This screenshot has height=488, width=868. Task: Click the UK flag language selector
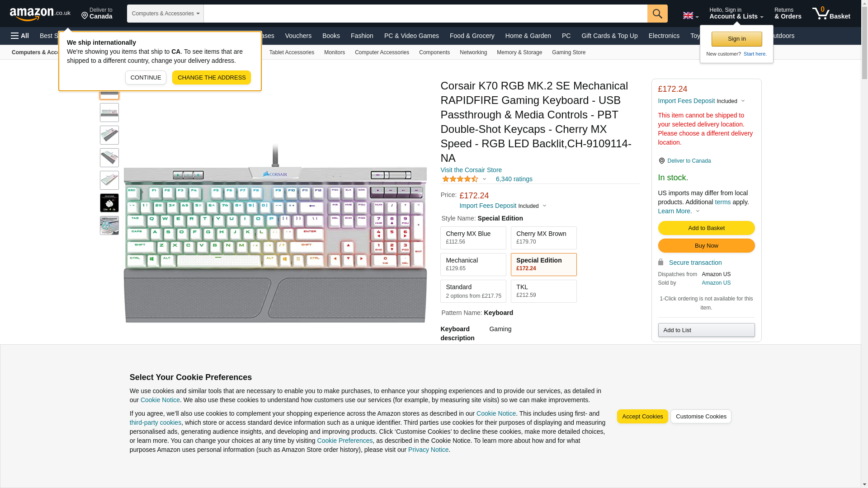point(690,15)
